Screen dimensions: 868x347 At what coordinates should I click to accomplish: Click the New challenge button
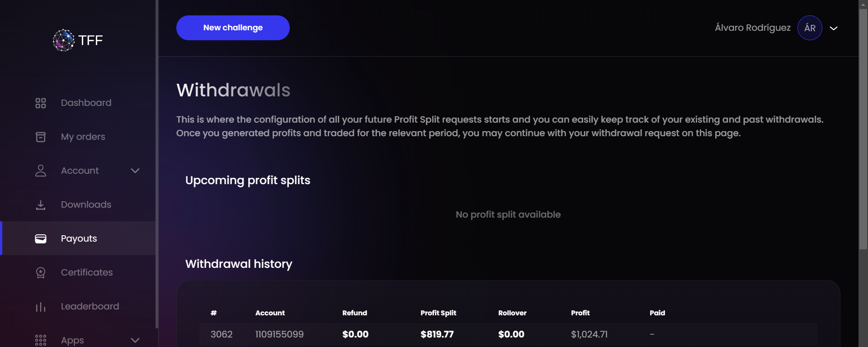233,28
